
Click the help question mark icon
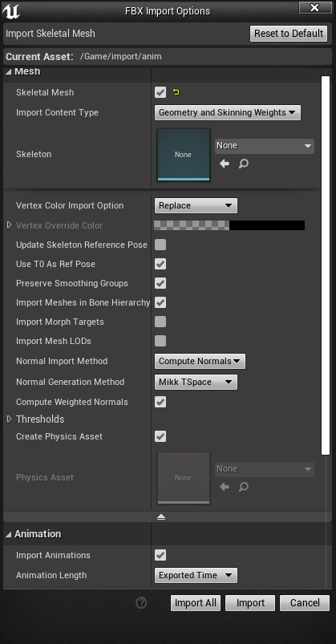click(x=141, y=602)
